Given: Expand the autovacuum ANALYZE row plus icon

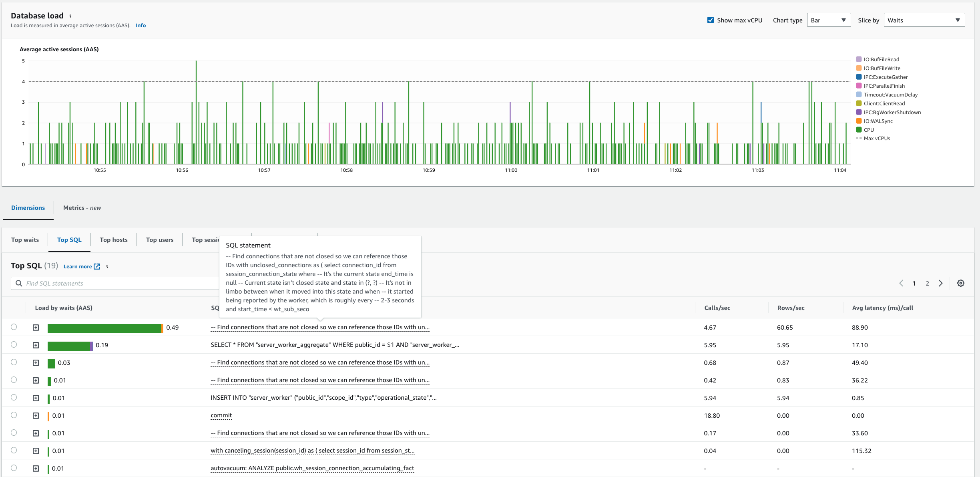Looking at the screenshot, I should (x=36, y=468).
